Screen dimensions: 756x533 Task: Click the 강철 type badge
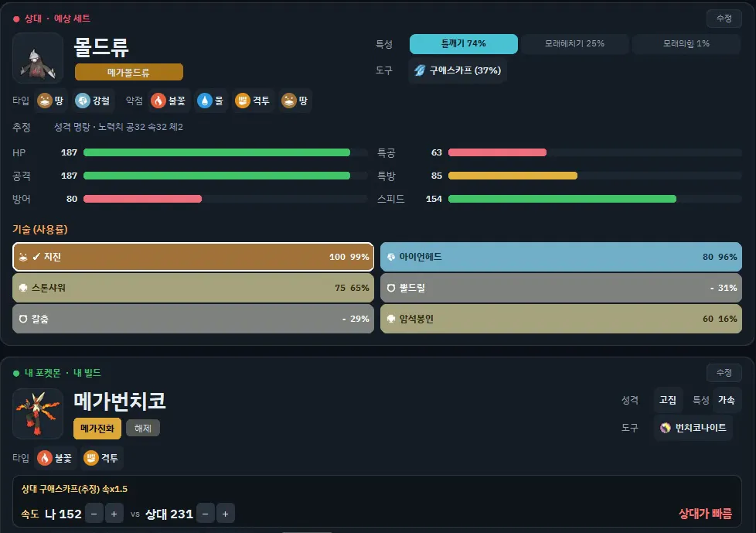[x=93, y=101]
